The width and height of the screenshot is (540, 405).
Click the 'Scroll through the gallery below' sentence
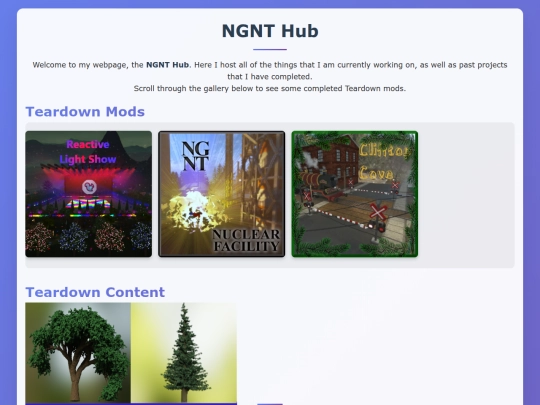coord(270,89)
